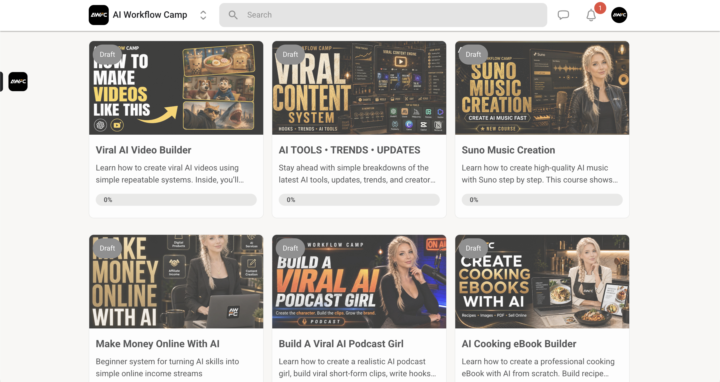
Task: Click the Viral Content System thumbnail
Action: [359, 88]
